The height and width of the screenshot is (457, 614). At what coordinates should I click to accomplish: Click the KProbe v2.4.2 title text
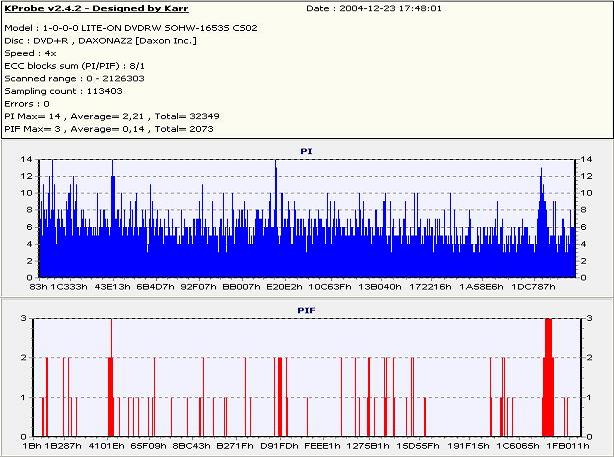pyautogui.click(x=96, y=8)
